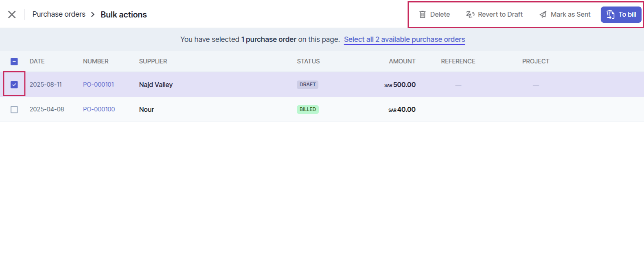Click the PROJECT column header

click(x=536, y=61)
